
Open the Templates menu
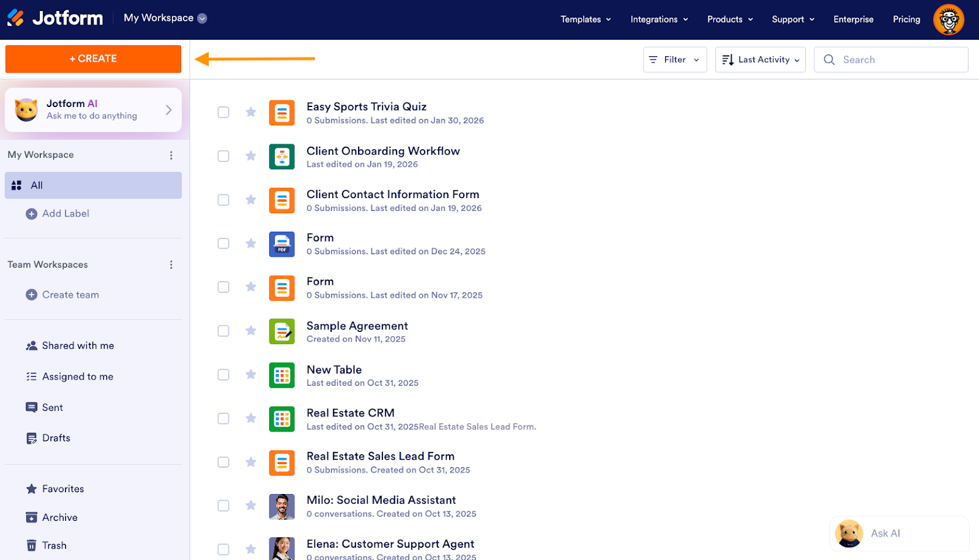[x=584, y=19]
